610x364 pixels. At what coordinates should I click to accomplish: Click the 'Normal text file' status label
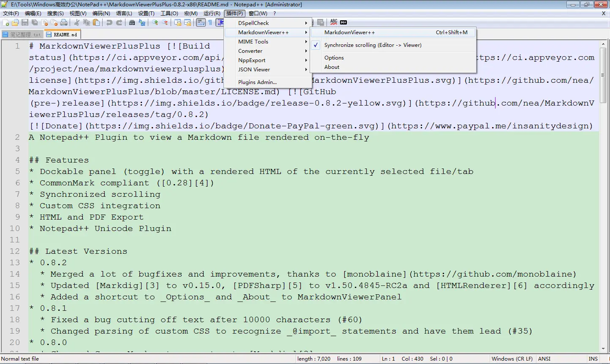pos(20,359)
